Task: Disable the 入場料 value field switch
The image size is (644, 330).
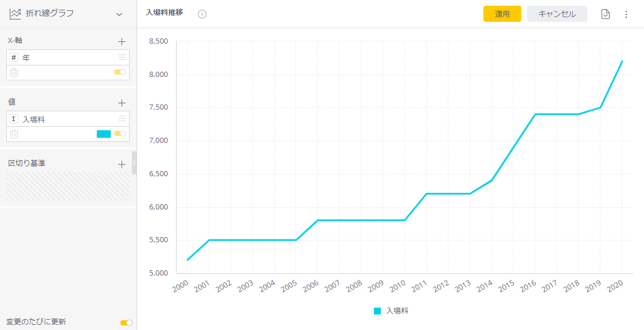Action: [x=120, y=134]
